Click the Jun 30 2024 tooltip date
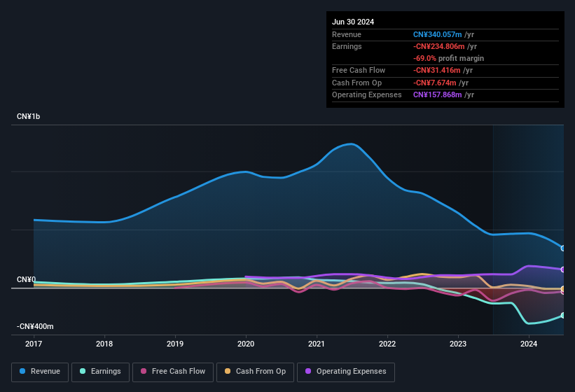The image size is (575, 392). point(353,22)
